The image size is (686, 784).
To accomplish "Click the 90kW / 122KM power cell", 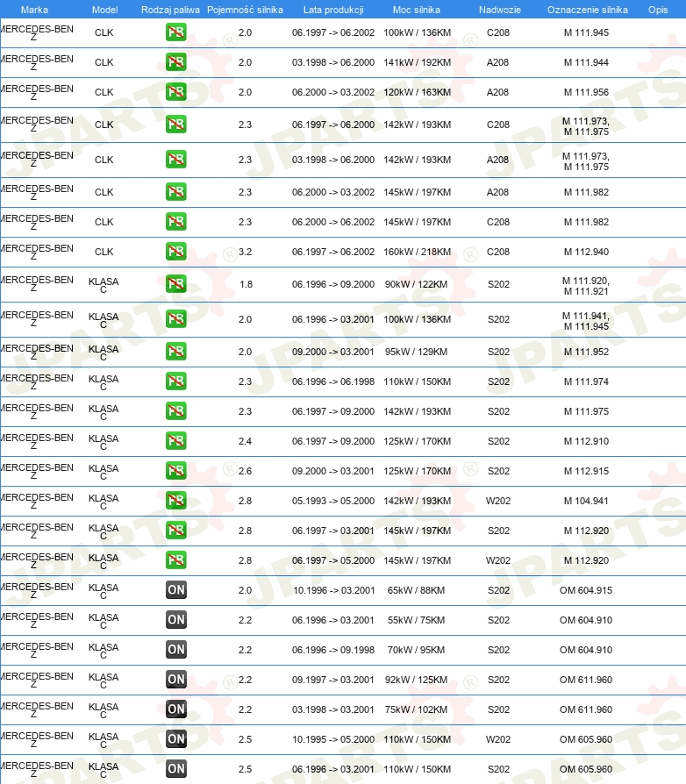I will tap(416, 284).
